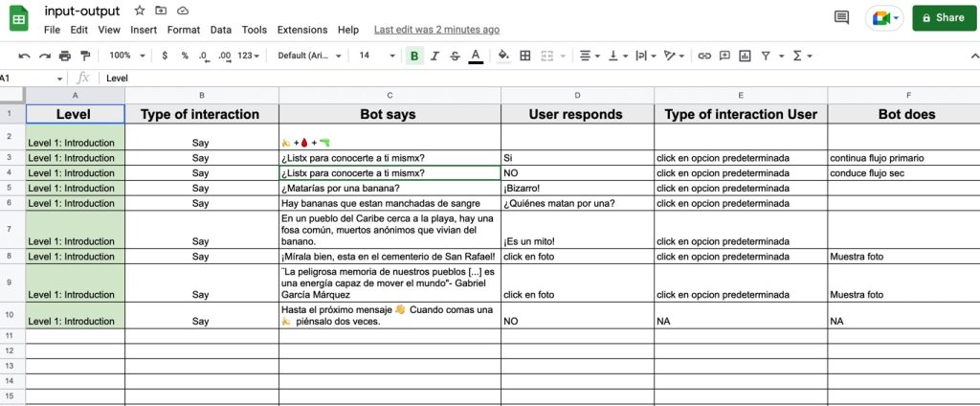Open horizontal align options

[x=589, y=56]
